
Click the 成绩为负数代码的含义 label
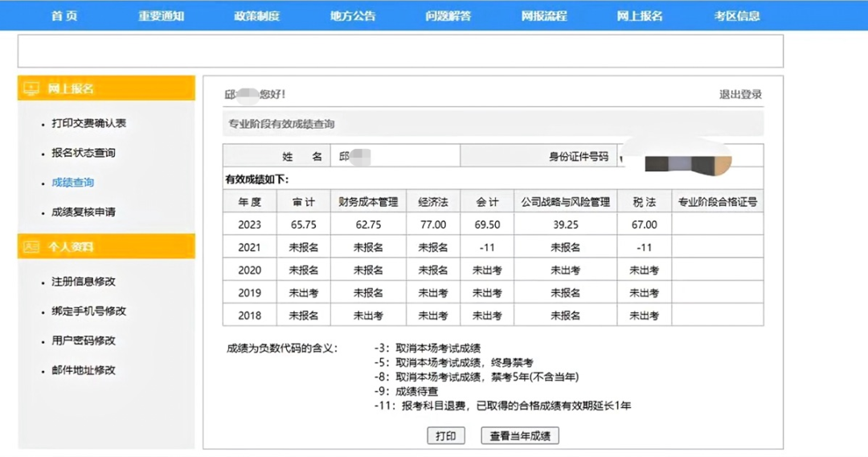click(x=282, y=348)
